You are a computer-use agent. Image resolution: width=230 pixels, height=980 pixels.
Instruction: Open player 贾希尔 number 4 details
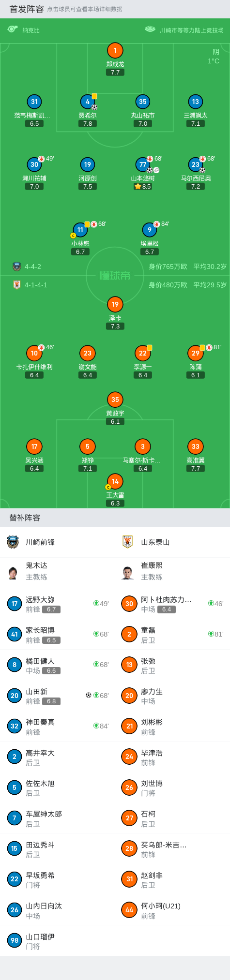pos(88,102)
